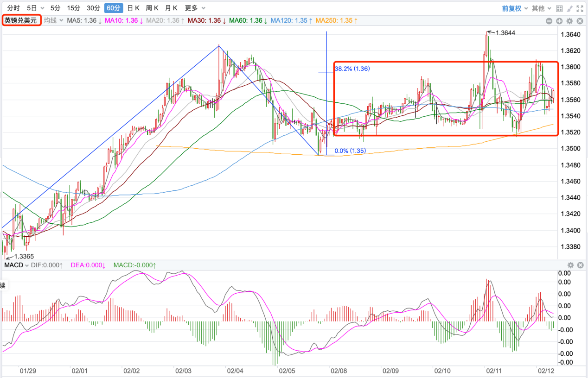Click the 02/10 date on the time axis
588x378 pixels.
pos(442,371)
